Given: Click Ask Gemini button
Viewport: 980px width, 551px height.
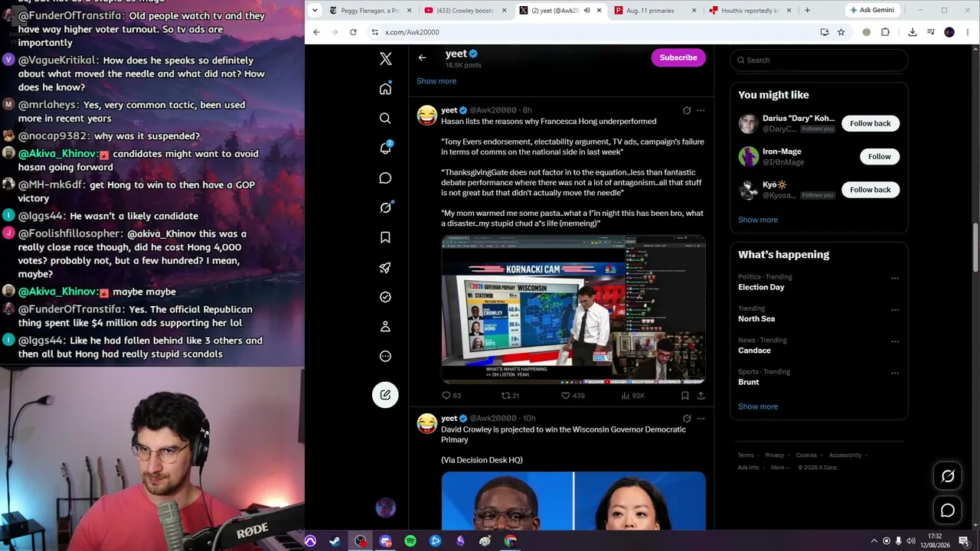Looking at the screenshot, I should point(872,11).
